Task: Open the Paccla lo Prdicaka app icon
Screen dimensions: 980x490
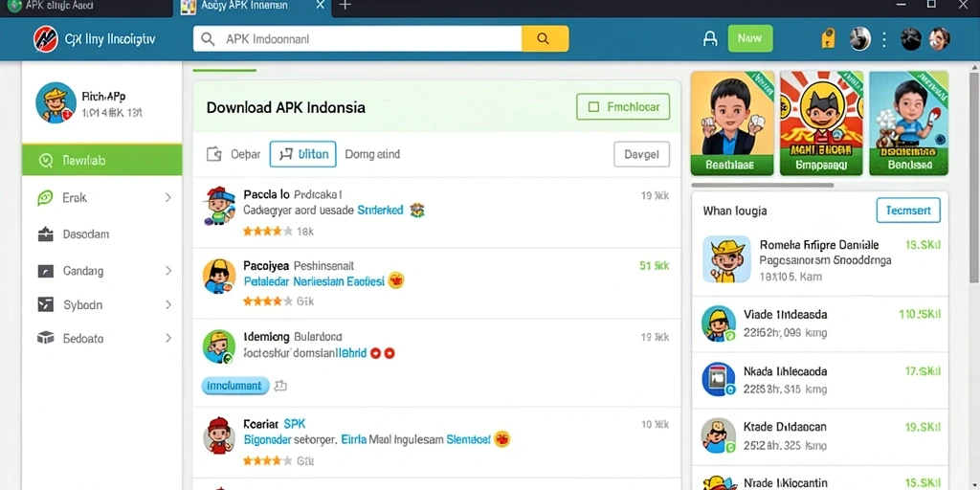Action: pos(219,205)
